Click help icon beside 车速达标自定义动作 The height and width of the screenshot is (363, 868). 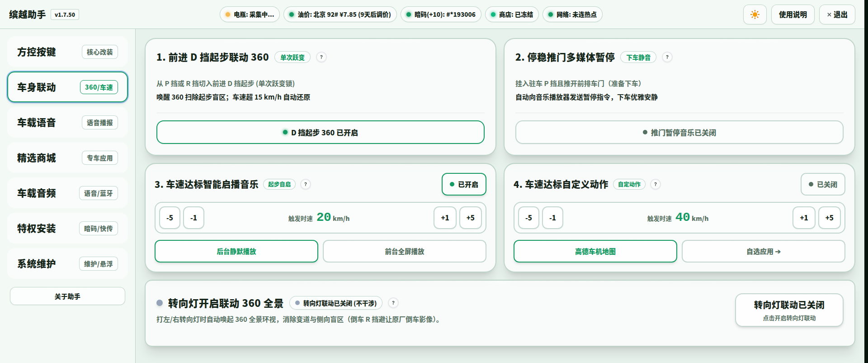point(656,184)
